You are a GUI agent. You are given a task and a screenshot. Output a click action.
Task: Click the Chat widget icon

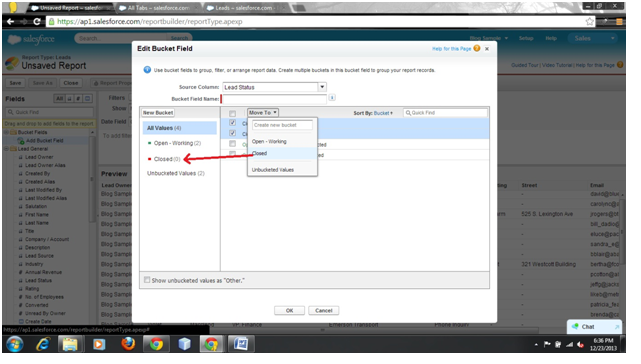tap(575, 326)
